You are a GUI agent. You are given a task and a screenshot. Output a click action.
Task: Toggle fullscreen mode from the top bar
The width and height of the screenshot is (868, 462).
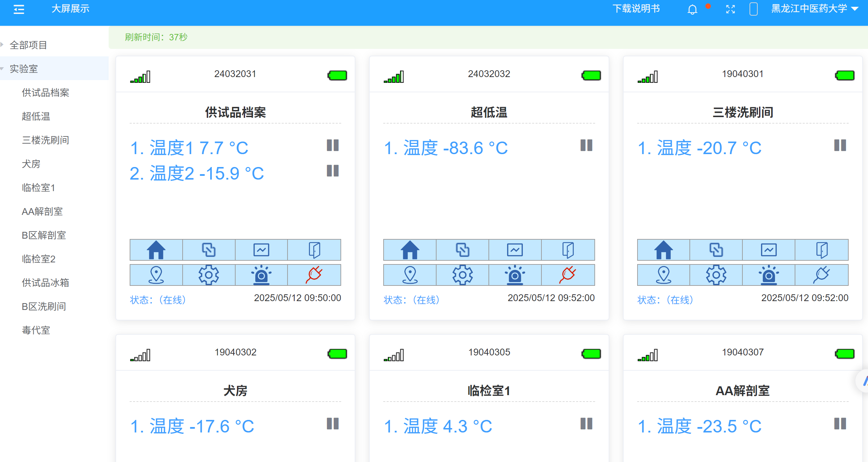pos(730,9)
